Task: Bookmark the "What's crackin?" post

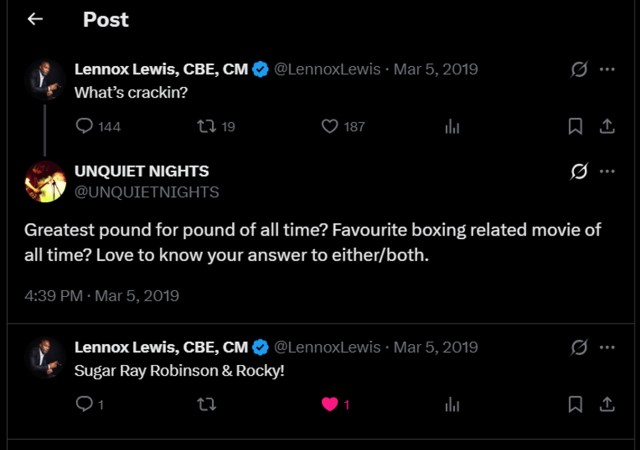Action: pos(575,126)
